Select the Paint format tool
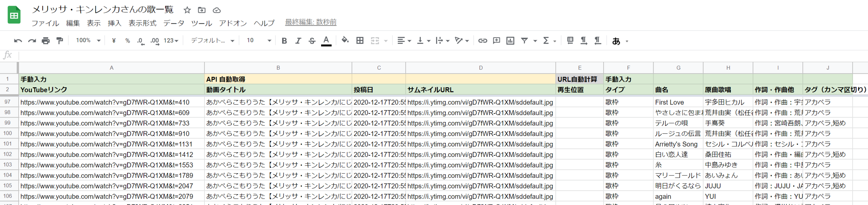Viewport: 868px width, 205px height. 60,41
